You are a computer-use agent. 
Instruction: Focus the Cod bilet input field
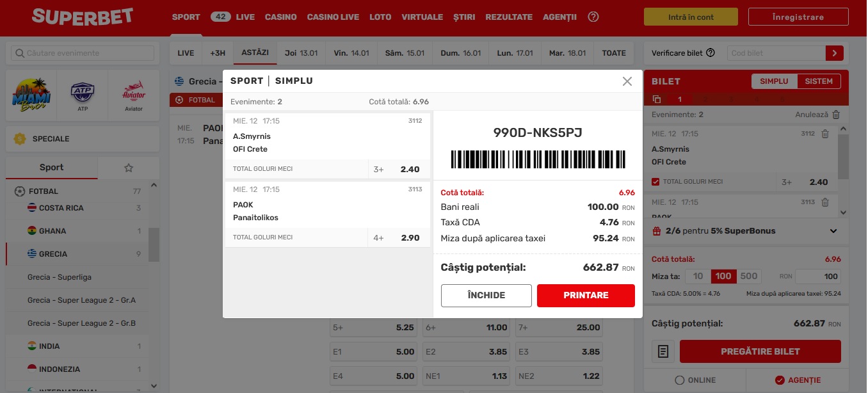(x=776, y=53)
